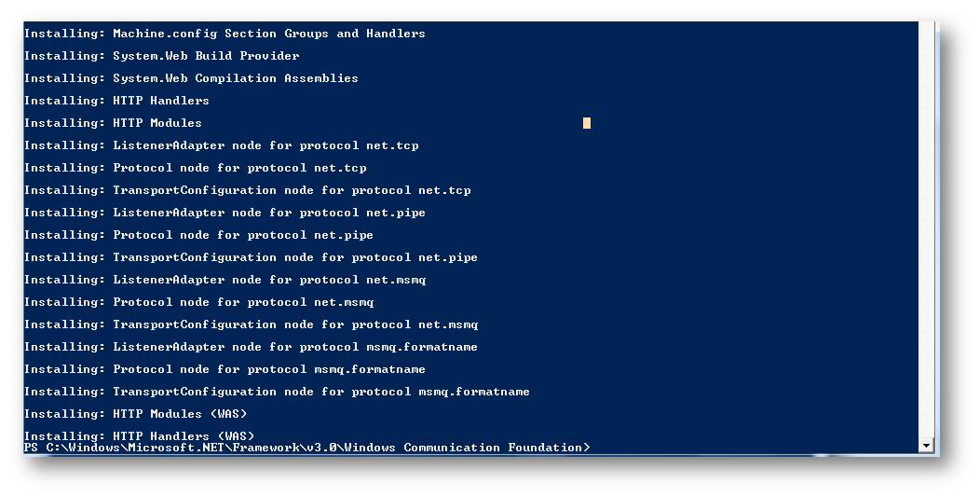The width and height of the screenshot is (980, 497).
Task: Select the 'Protocol node for protocol net.tcp' line
Action: [195, 168]
